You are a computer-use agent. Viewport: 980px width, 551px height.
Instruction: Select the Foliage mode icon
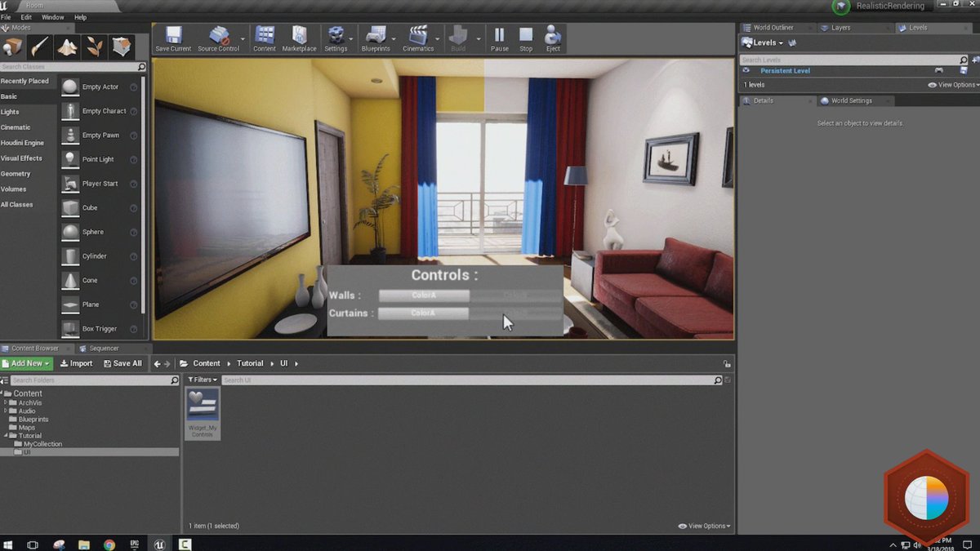pyautogui.click(x=95, y=47)
